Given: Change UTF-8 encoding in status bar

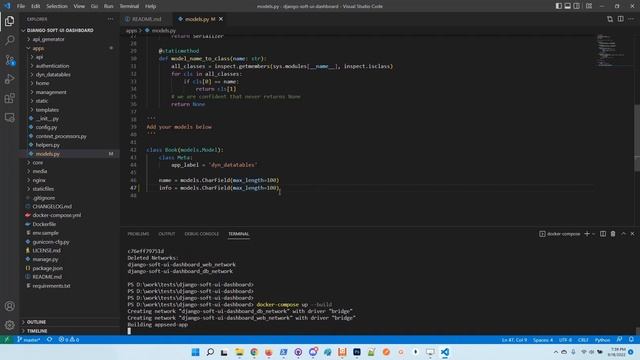Looking at the screenshot, I should click(565, 340).
